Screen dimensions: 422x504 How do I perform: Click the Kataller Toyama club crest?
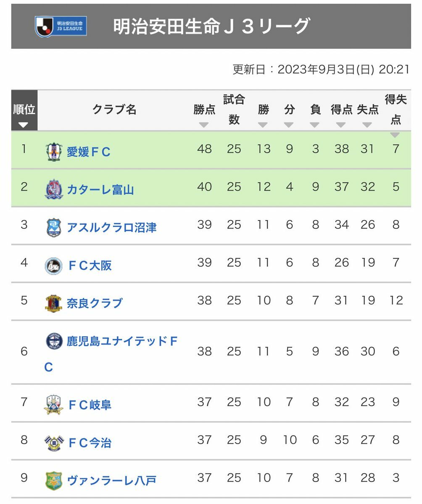pos(54,189)
